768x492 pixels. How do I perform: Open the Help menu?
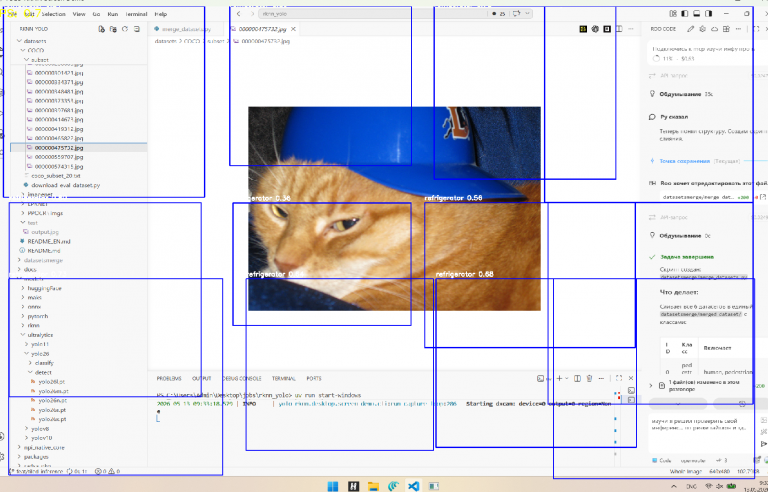coord(161,14)
